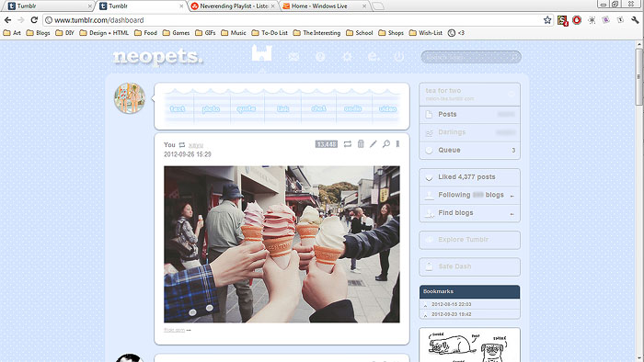Open the '<3' bookmark
Image resolution: width=644 pixels, height=362 pixels.
pyautogui.click(x=456, y=33)
